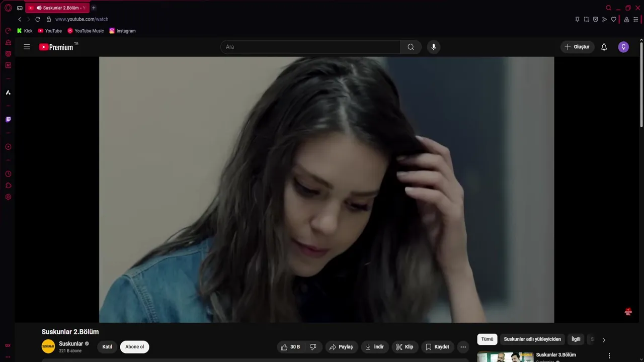
Task: Click the site padlock security icon
Action: coord(49,19)
